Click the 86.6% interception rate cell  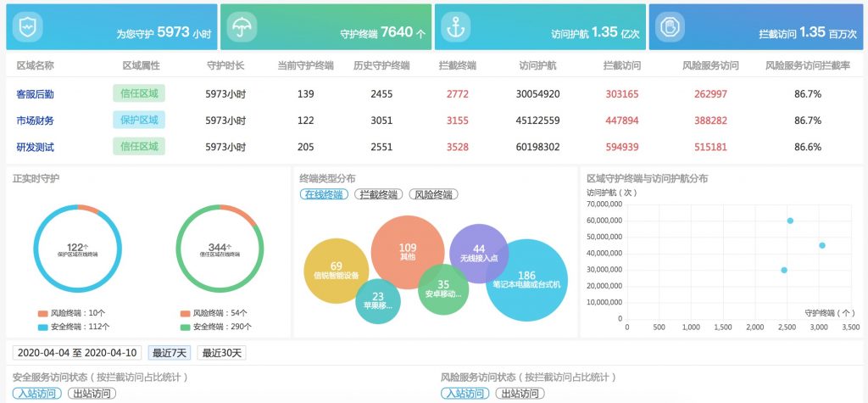pyautogui.click(x=808, y=147)
